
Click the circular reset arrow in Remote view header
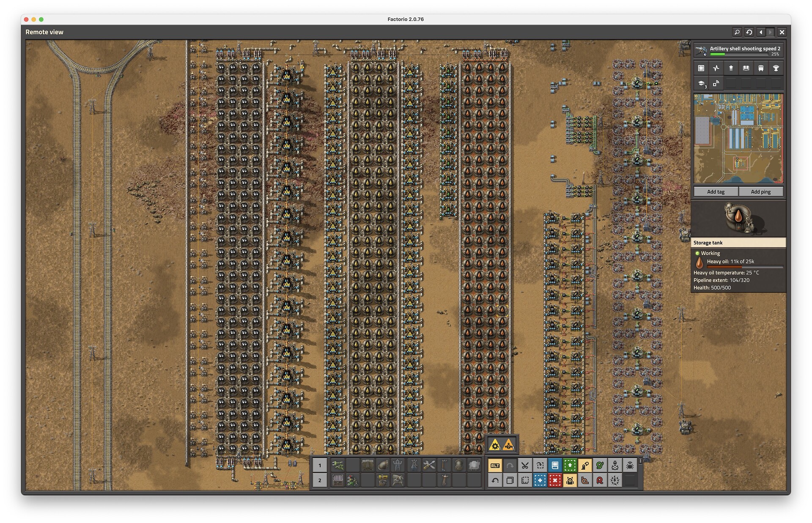749,32
